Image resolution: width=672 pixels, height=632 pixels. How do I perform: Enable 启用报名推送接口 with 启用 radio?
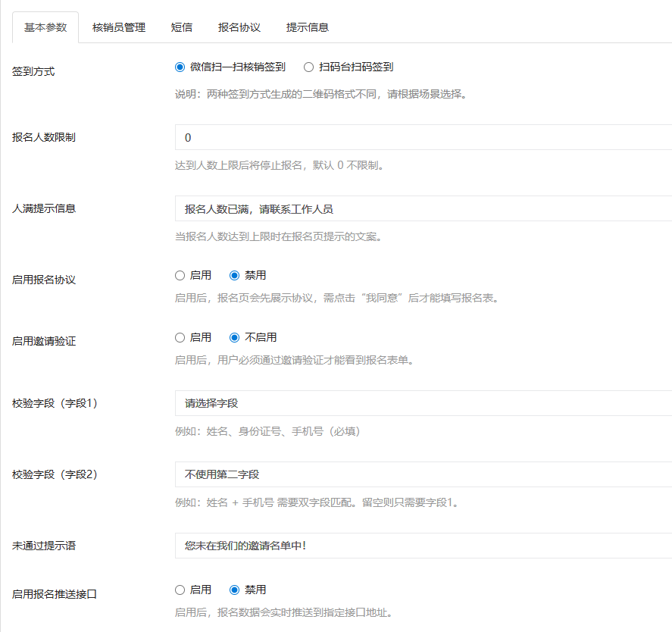pos(180,590)
